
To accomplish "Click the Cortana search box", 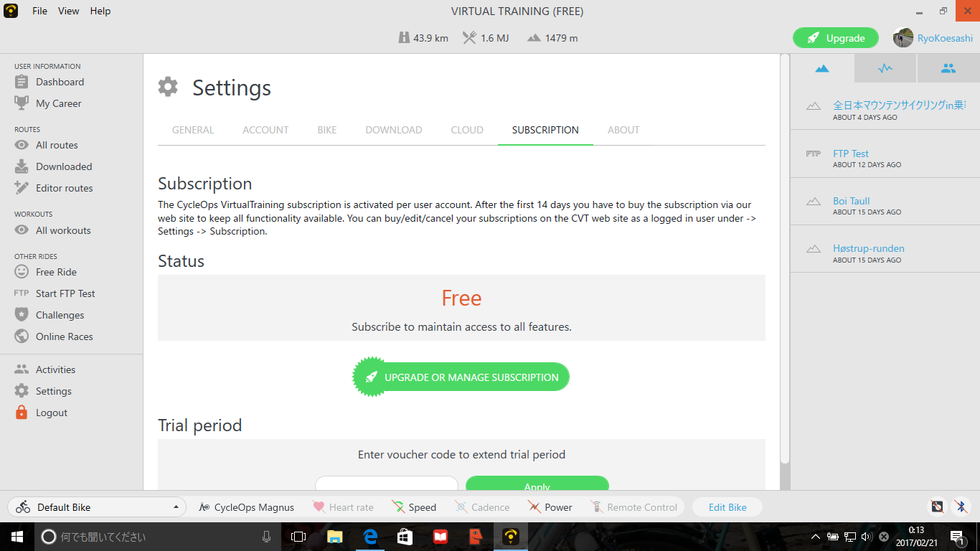I will (x=157, y=537).
